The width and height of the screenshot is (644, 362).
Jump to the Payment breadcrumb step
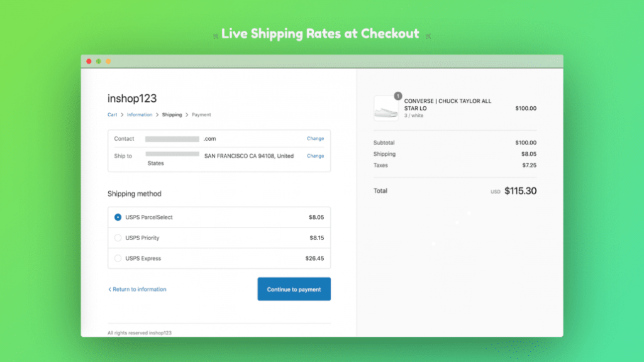coord(201,115)
